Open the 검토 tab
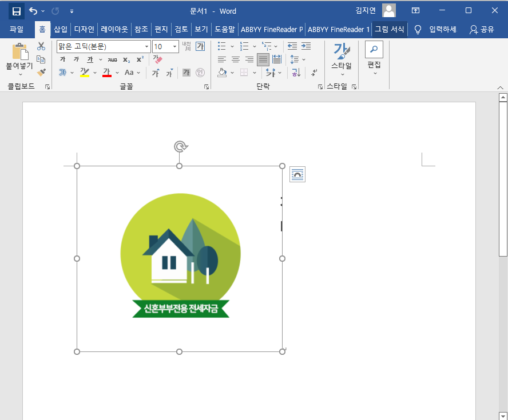The image size is (508, 420). click(x=181, y=30)
